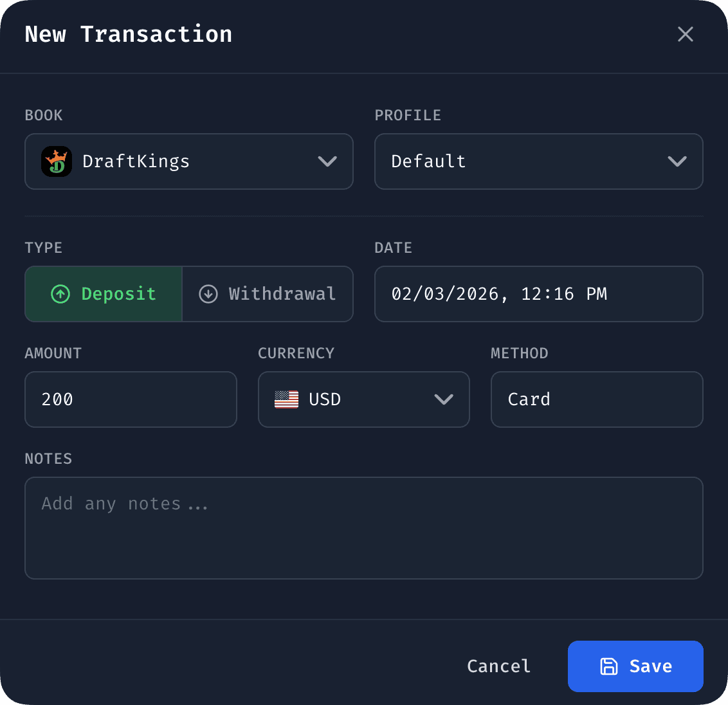Click the floppy disk icon on Save button
728x705 pixels.
[608, 666]
